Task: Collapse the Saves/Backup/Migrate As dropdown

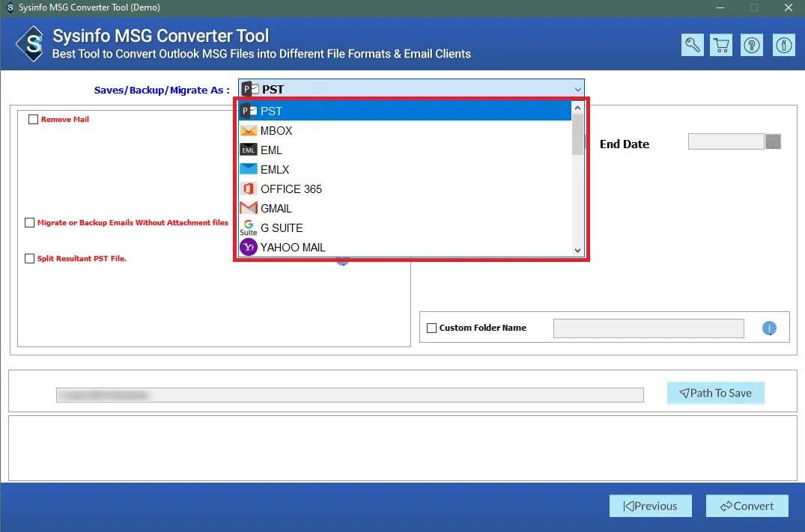Action: pos(577,90)
